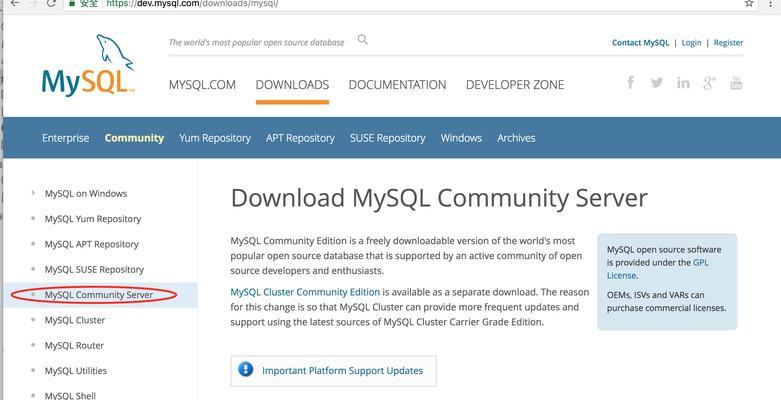Open MySQL Google Plus icon
The image size is (781, 400).
pyautogui.click(x=710, y=83)
